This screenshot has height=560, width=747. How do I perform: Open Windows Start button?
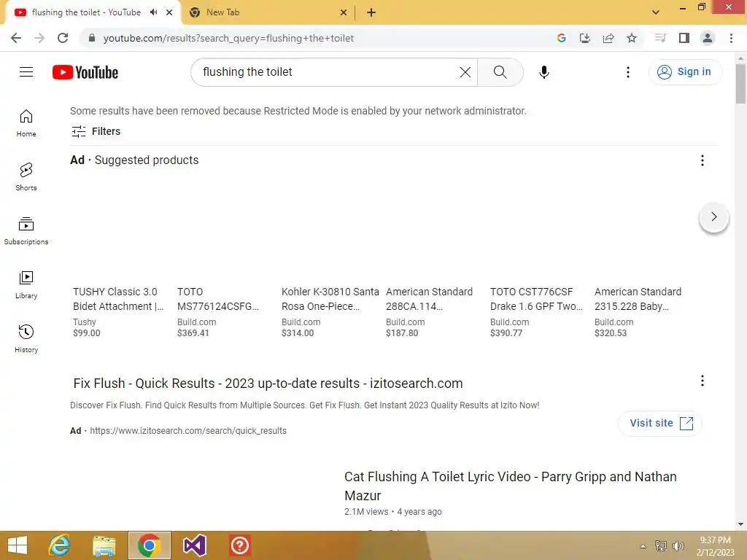[x=18, y=545]
